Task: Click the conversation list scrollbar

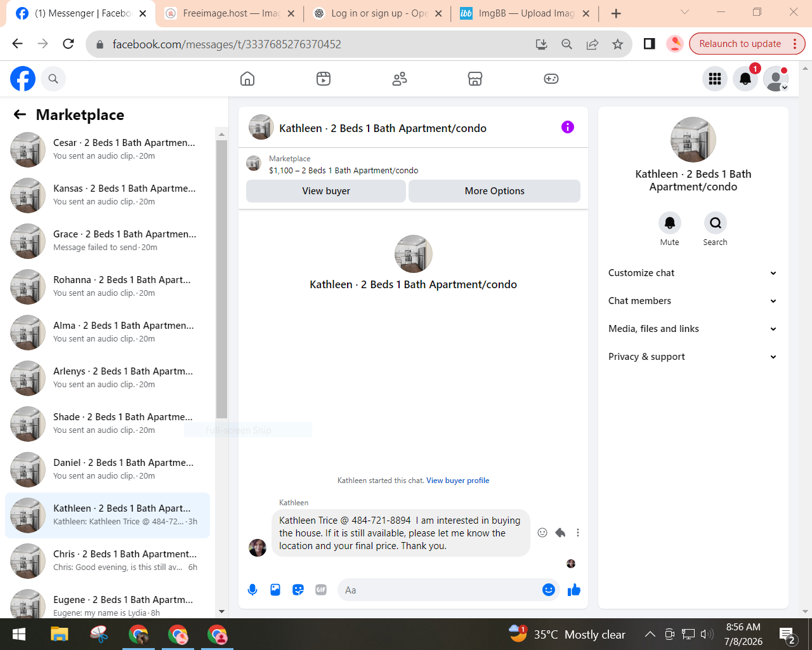Action: pos(221,279)
